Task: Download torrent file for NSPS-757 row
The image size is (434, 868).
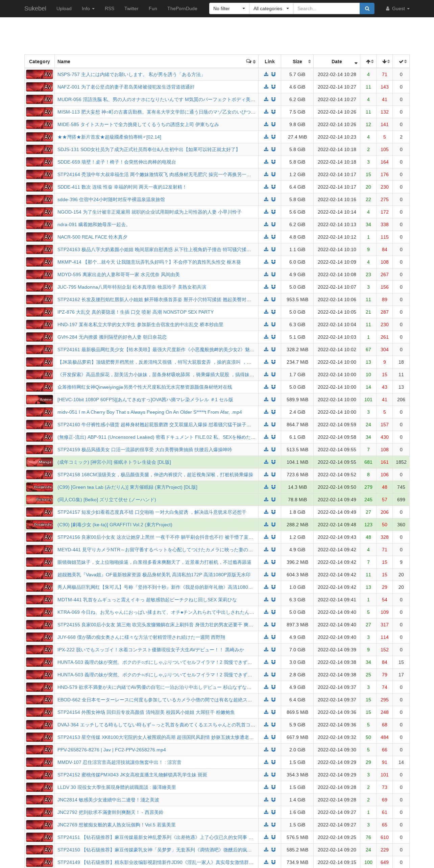Action: 266,74
